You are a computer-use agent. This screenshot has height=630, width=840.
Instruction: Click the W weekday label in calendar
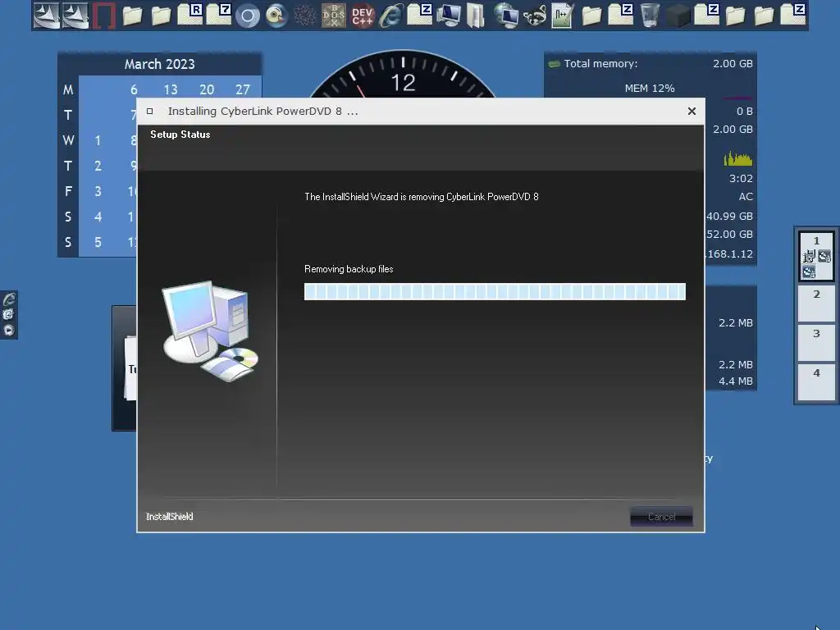coord(68,140)
